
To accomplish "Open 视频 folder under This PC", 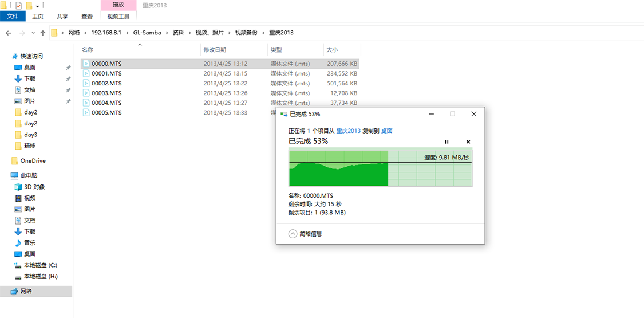I will coord(30,198).
